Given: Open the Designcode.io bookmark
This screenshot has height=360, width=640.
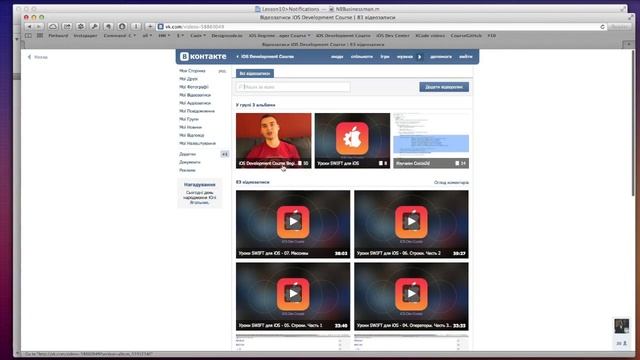Looking at the screenshot, I should click(x=227, y=36).
